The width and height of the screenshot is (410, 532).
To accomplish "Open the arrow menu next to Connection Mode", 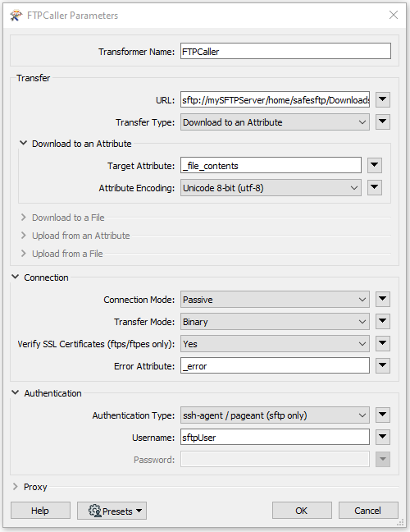I will (x=383, y=299).
